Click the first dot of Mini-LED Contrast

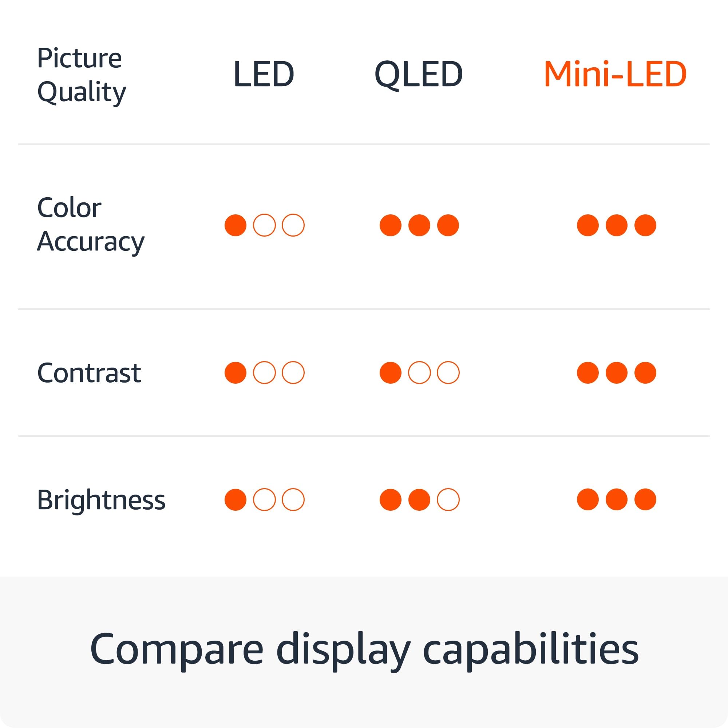point(588,373)
